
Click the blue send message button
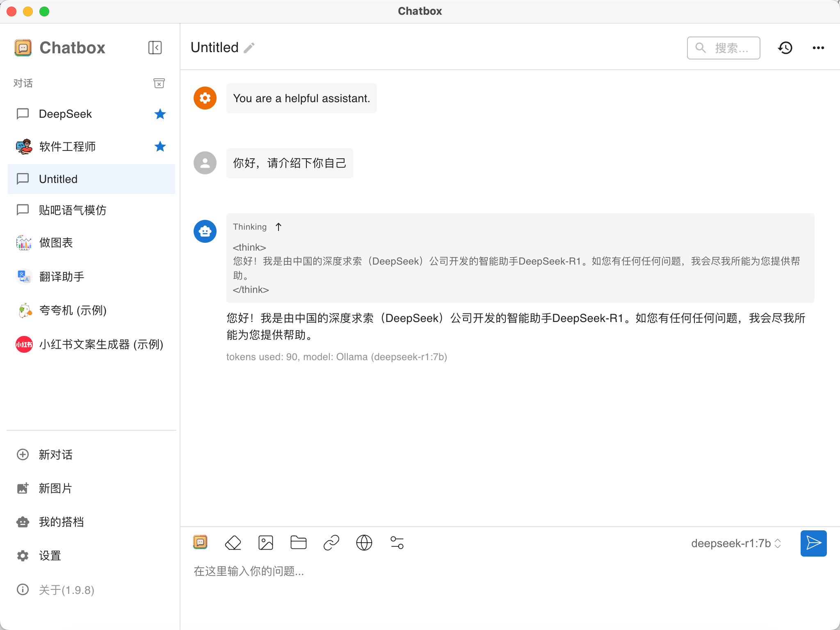[x=814, y=543]
